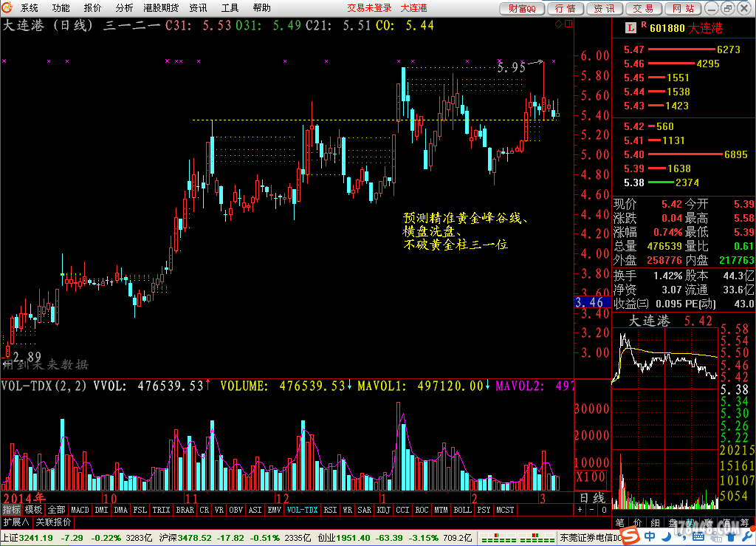
Task: Switch indicator to DMA
Action: click(120, 510)
